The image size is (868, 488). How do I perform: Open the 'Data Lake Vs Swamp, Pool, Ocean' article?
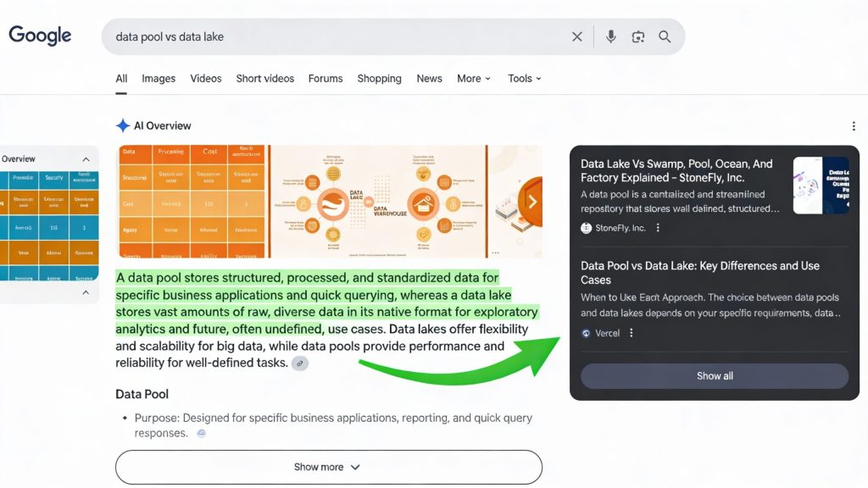pyautogui.click(x=676, y=170)
